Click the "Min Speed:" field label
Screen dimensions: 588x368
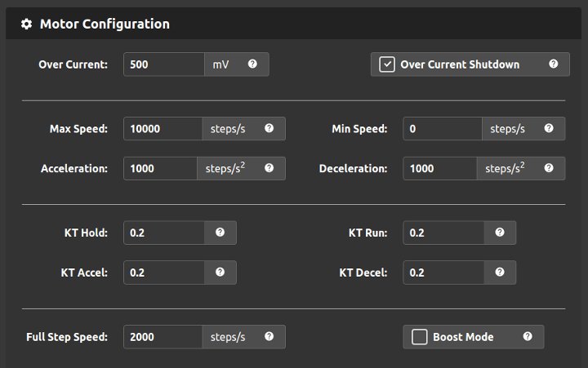pos(359,129)
